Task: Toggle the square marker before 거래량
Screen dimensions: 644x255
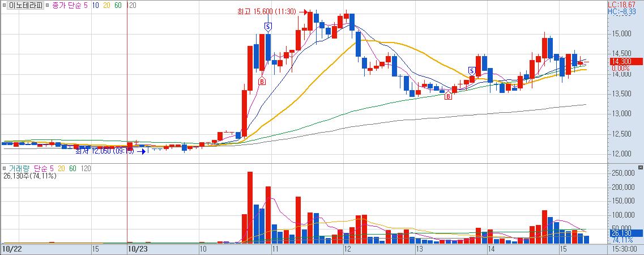Action: (4, 168)
